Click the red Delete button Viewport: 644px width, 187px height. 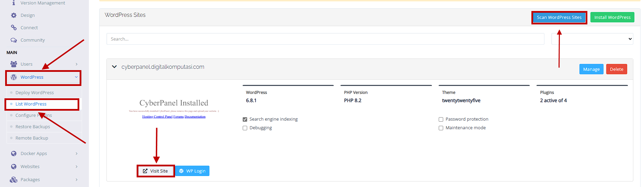[617, 69]
